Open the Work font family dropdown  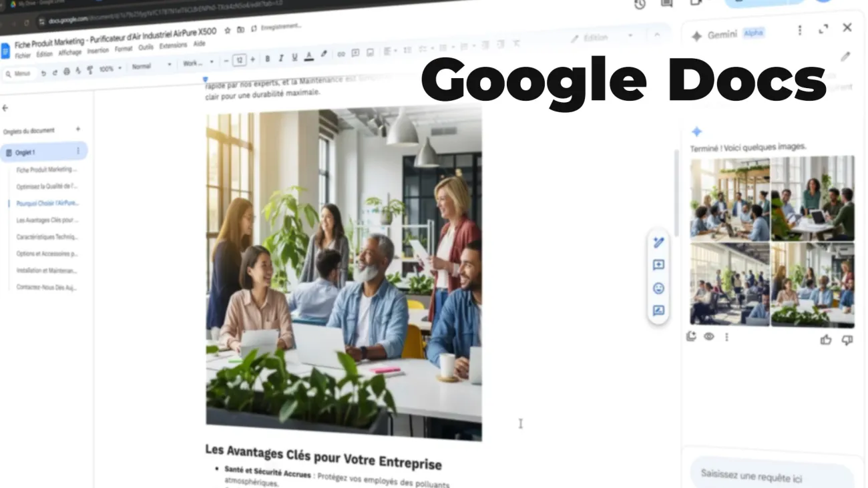point(198,63)
